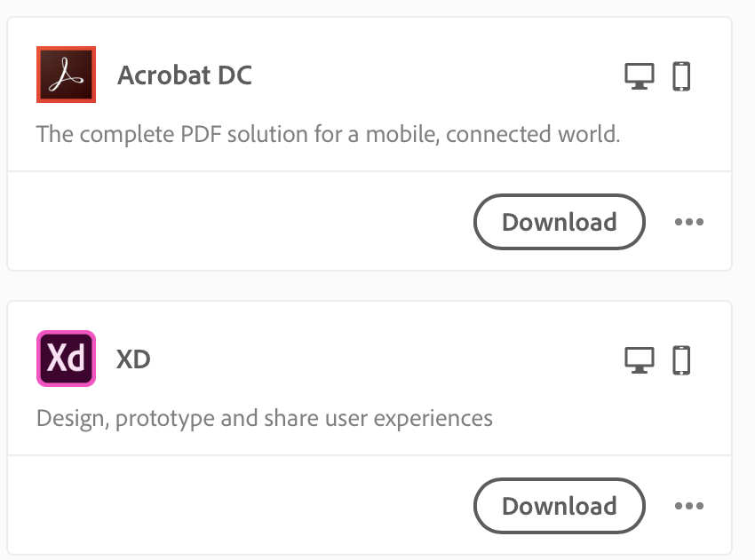The width and height of the screenshot is (755, 560).
Task: Click the mobile phone icon for XD
Action: (681, 360)
